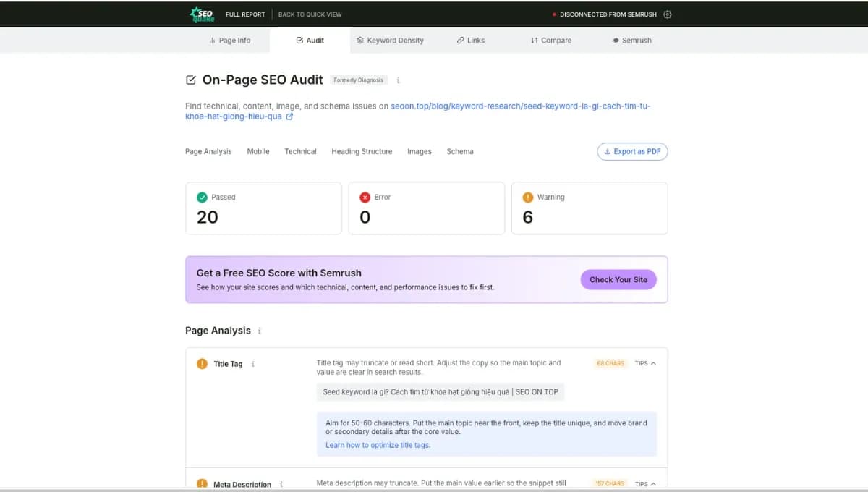Viewport: 868px width, 492px height.
Task: Click the Passed count of 20
Action: [x=208, y=217]
